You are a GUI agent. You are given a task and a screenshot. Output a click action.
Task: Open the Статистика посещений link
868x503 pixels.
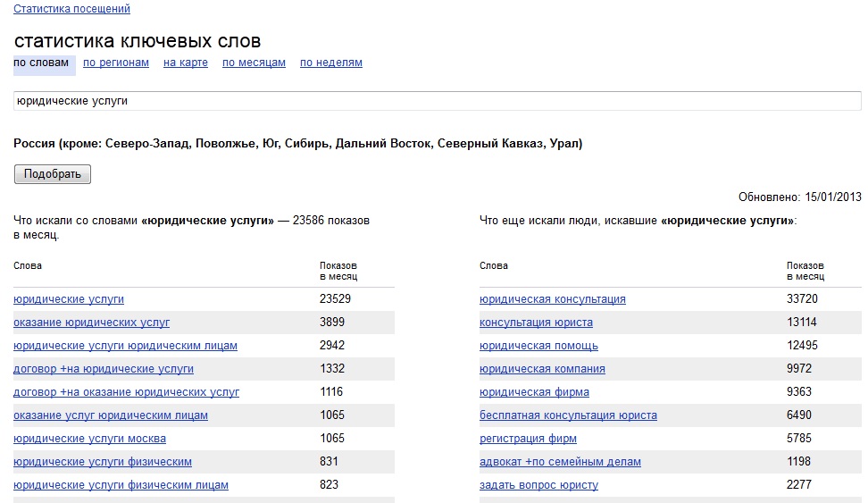click(72, 9)
